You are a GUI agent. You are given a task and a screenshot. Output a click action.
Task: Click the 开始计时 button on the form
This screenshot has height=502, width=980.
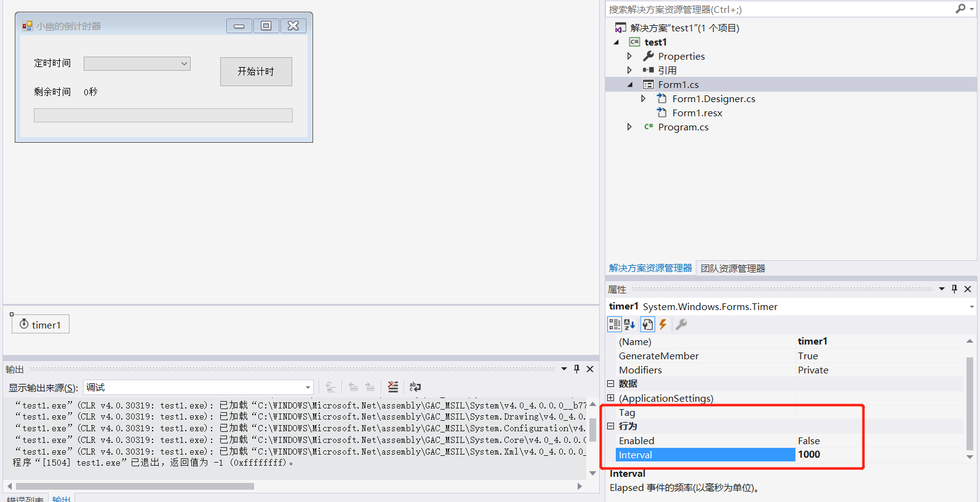tap(256, 71)
